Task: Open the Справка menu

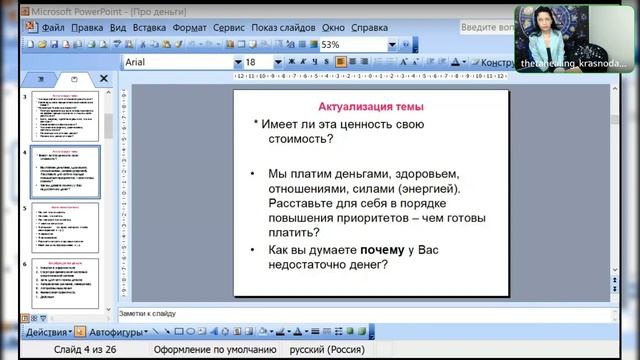Action: (369, 28)
